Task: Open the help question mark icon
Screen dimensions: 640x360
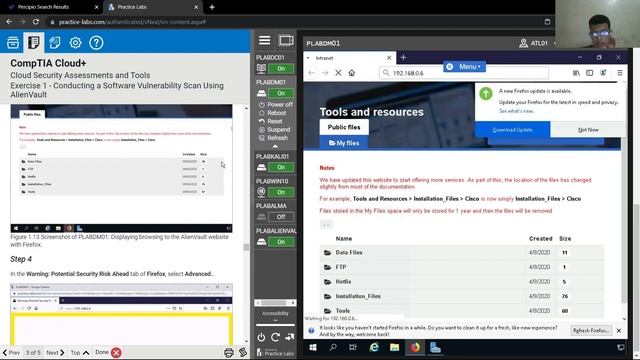Action: (x=96, y=42)
